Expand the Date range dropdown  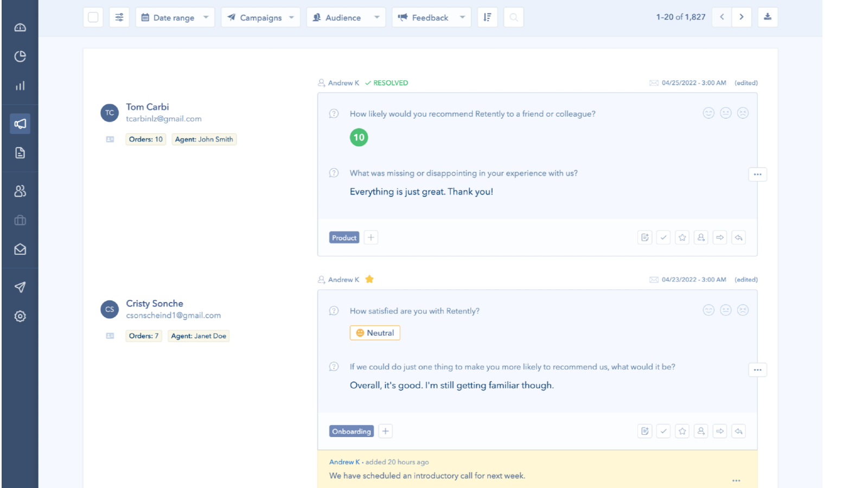[x=175, y=17]
